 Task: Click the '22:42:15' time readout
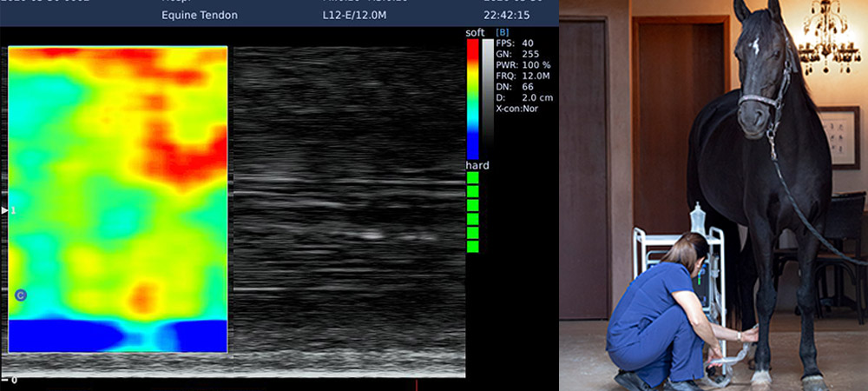507,16
